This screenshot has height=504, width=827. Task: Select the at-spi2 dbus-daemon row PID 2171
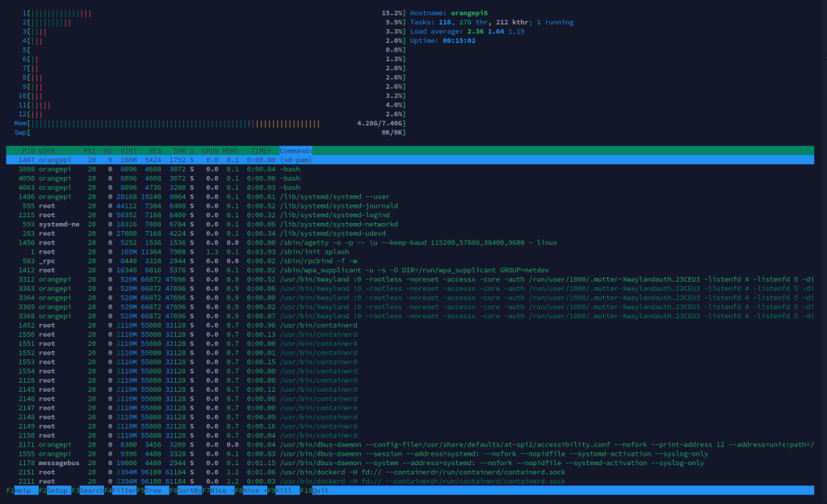point(409,444)
